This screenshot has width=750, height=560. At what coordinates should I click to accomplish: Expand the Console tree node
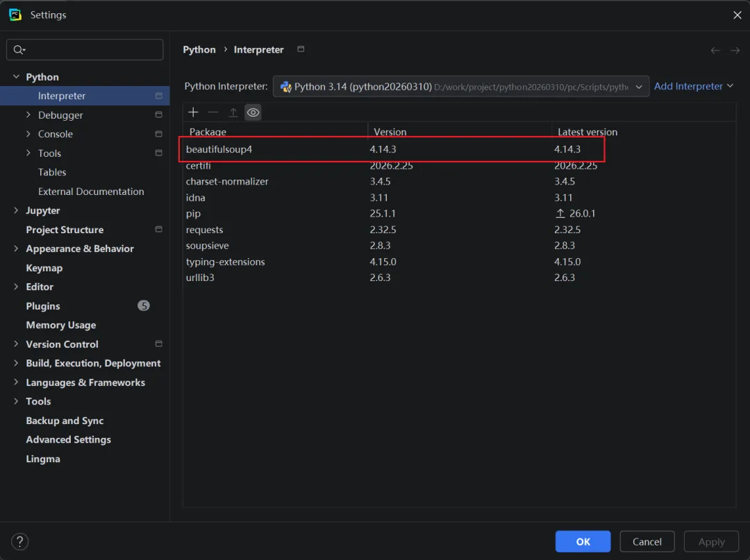tap(28, 134)
